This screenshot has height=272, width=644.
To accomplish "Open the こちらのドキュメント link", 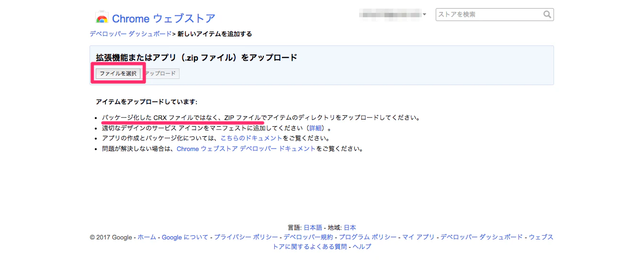I will (x=251, y=138).
